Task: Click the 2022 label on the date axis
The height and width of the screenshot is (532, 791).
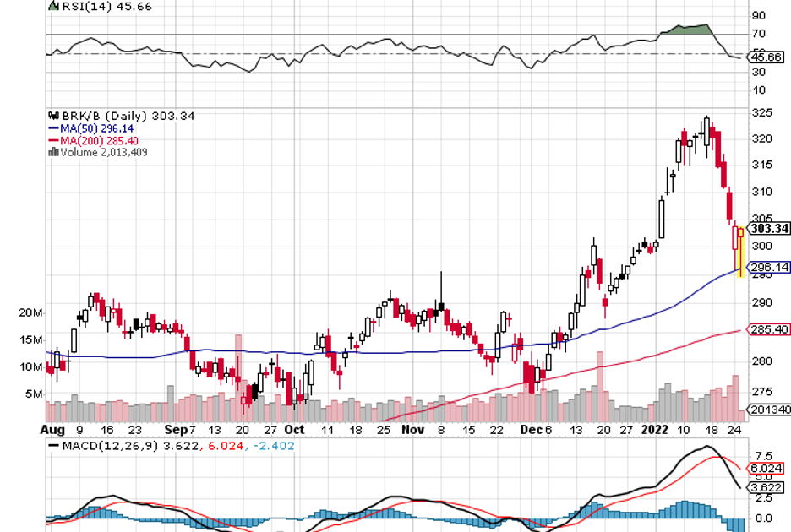Action: click(x=655, y=429)
